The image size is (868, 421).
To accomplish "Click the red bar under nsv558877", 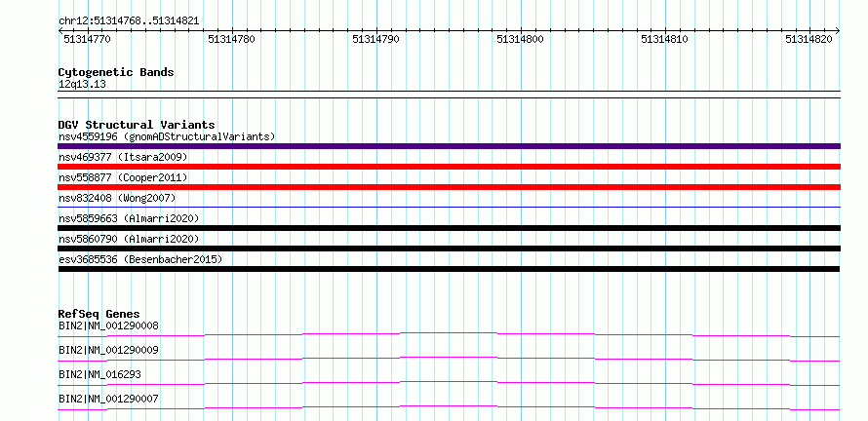I will click(449, 187).
